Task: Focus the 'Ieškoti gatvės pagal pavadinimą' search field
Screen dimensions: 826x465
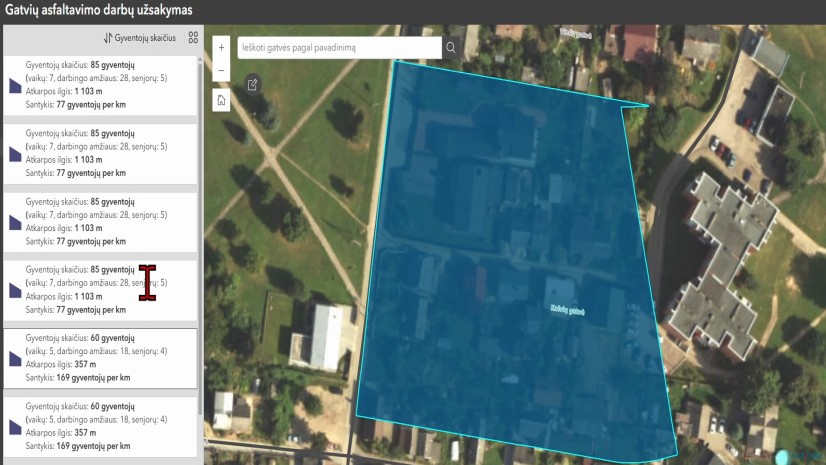Action: 338,47
